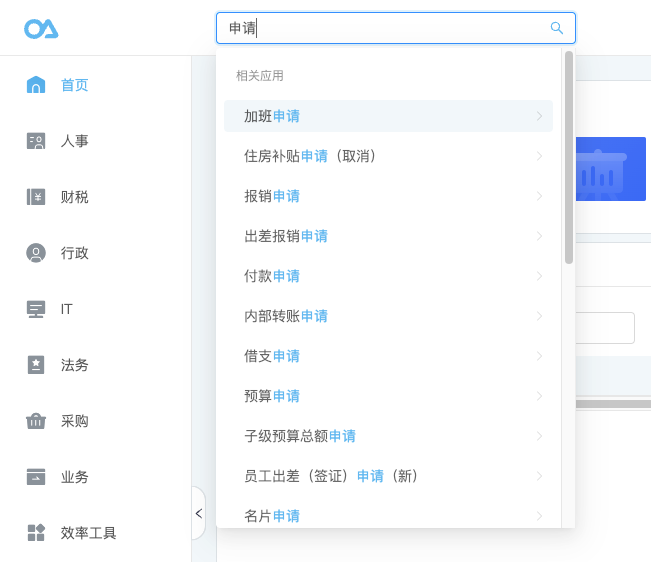
Task: Select the 人事 icon in sidebar
Action: point(36,141)
